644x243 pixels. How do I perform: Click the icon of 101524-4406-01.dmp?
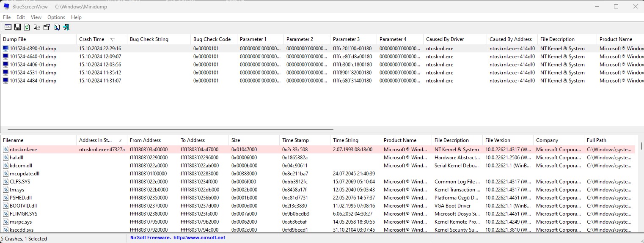coord(6,65)
